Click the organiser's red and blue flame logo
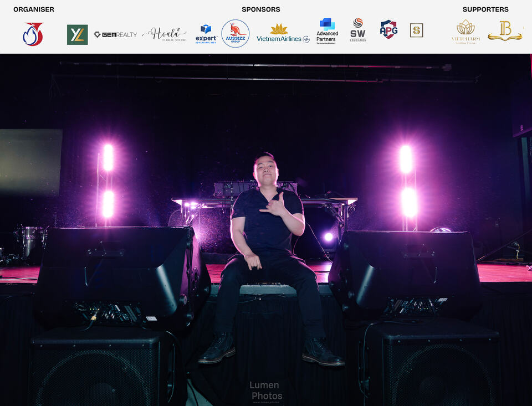The height and width of the screenshot is (406, 532). pos(33,34)
